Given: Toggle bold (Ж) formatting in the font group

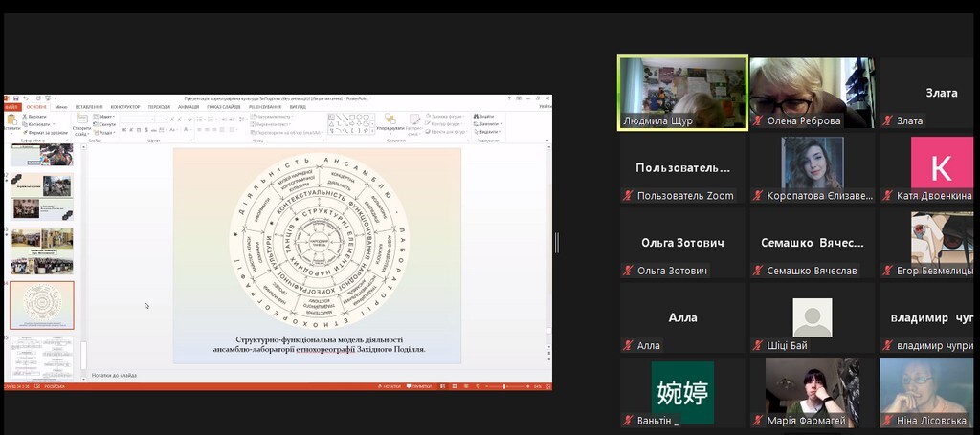Looking at the screenshot, I should (123, 130).
